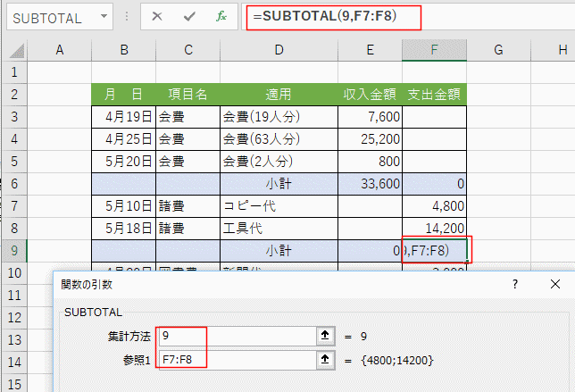The width and height of the screenshot is (575, 392).
Task: Collapse dialog using 参照1 range selector icon
Action: click(x=326, y=360)
